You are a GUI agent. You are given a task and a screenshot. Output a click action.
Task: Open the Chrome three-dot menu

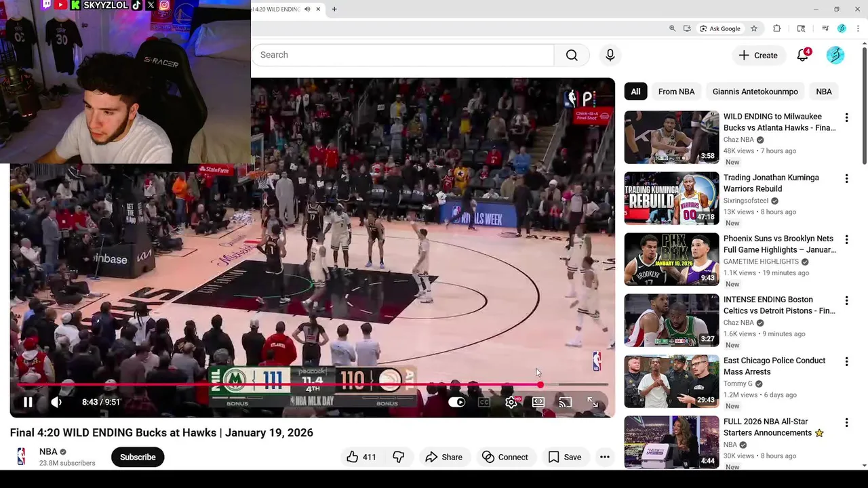tap(859, 28)
